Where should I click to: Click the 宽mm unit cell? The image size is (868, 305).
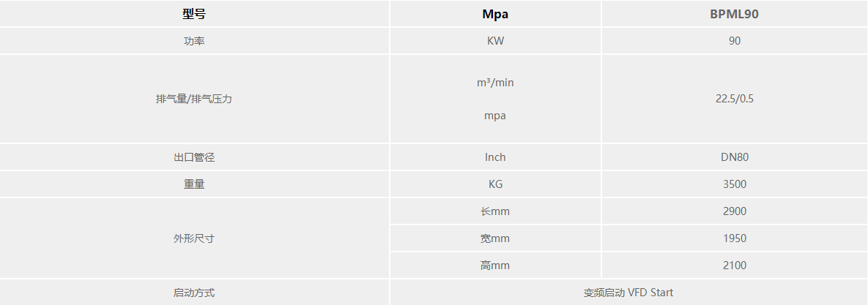coord(495,238)
